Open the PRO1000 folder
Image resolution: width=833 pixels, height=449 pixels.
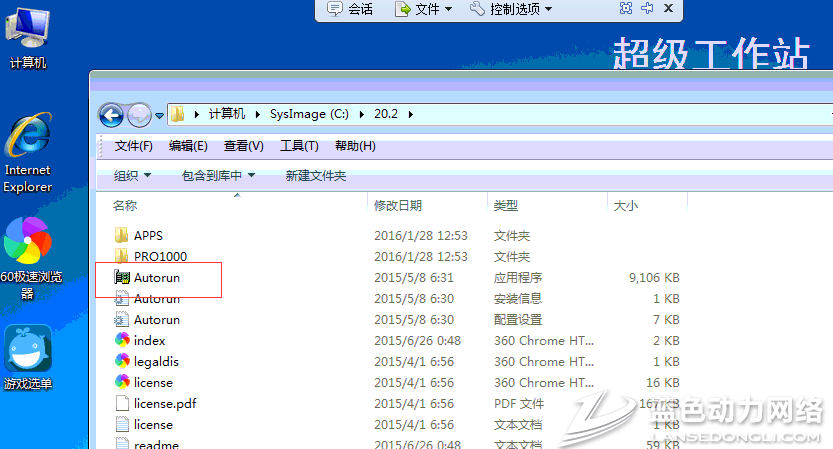tap(159, 257)
